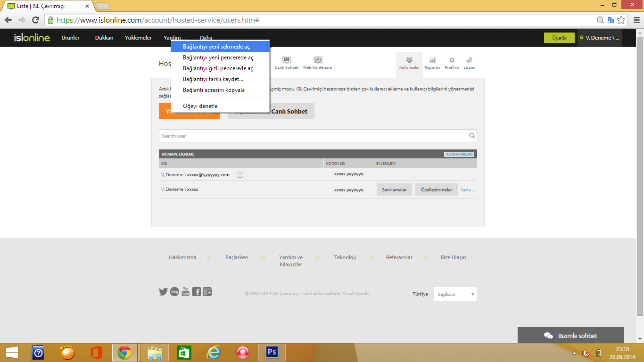Image resolution: width=644 pixels, height=362 pixels.
Task: Open the Profilim settings tab
Action: tap(452, 63)
